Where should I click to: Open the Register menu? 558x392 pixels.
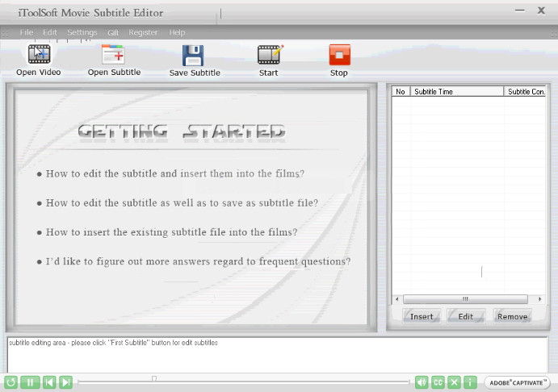point(143,32)
